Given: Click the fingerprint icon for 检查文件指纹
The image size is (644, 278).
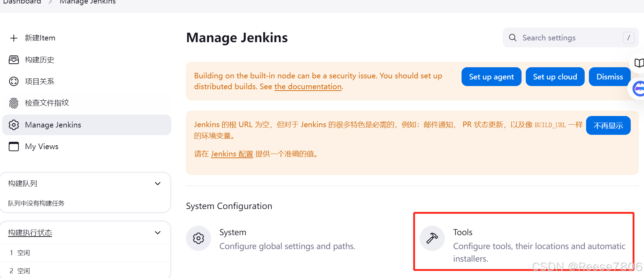Looking at the screenshot, I should pyautogui.click(x=14, y=103).
